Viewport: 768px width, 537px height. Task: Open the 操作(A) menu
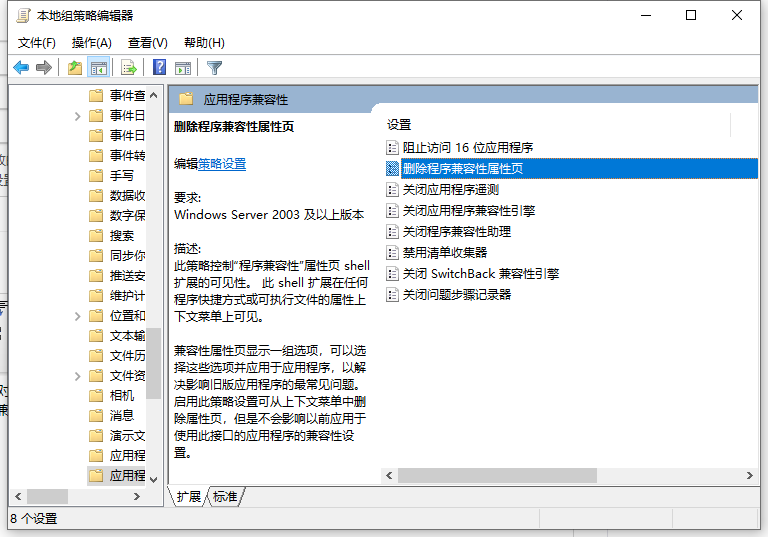[92, 43]
